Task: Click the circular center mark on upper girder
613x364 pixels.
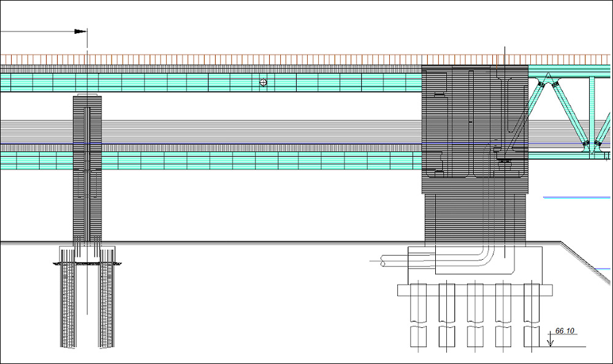Action: pyautogui.click(x=264, y=82)
